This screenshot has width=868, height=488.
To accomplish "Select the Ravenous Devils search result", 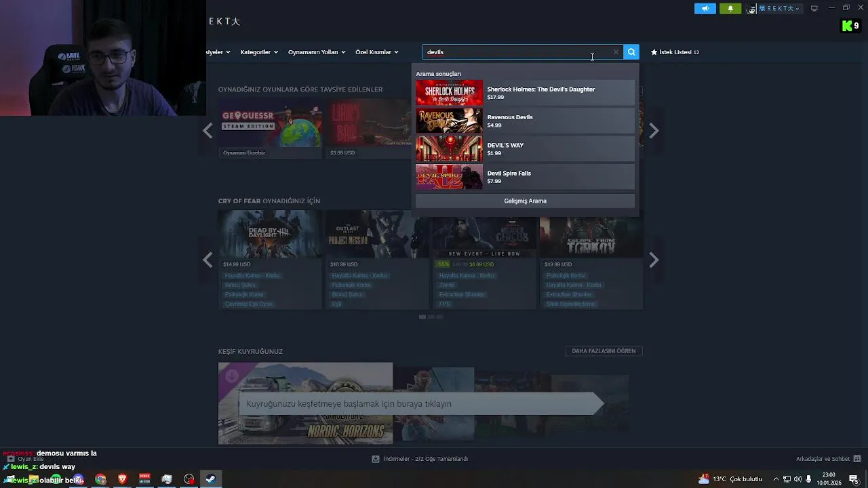I will [x=525, y=121].
